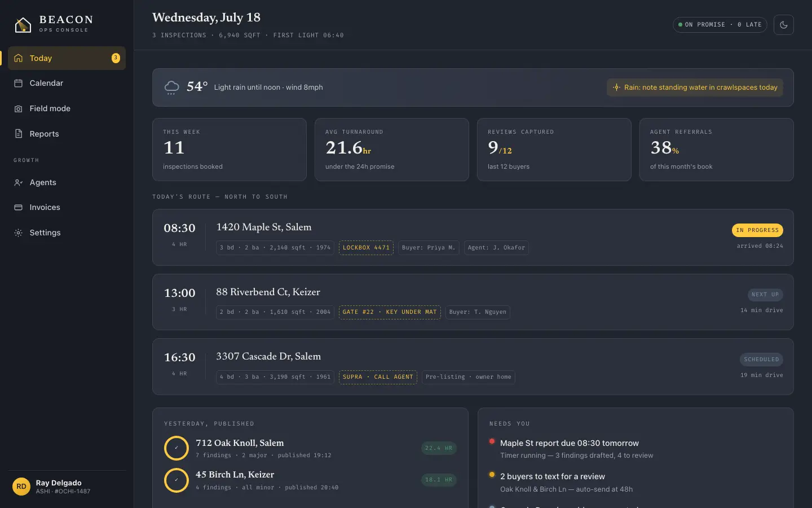Click the Scheduled badge on Cascade Dr
This screenshot has width=812, height=508.
[761, 360]
